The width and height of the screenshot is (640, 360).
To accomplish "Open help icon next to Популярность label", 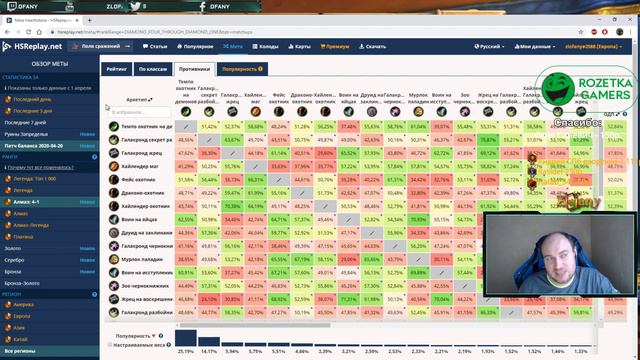I will click(x=161, y=336).
